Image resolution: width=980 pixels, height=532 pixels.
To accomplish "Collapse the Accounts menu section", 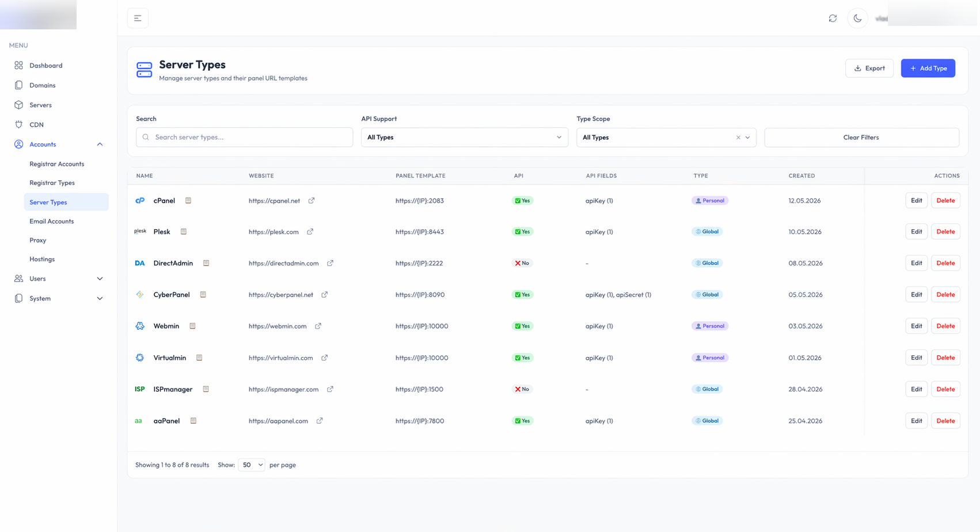I will [100, 145].
